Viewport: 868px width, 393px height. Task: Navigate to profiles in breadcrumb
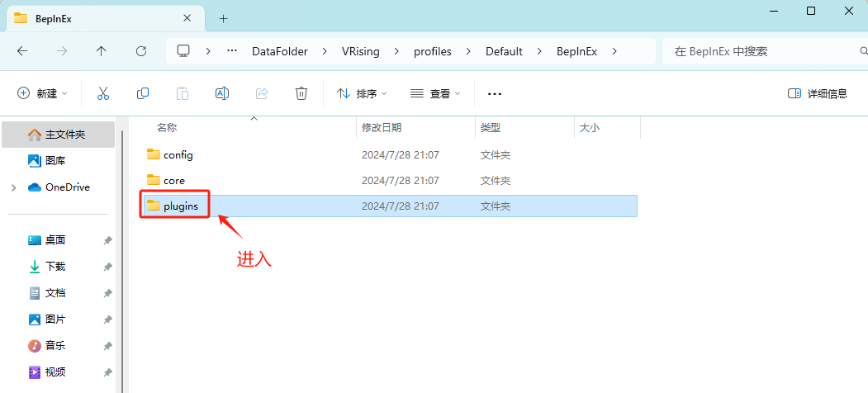[432, 51]
